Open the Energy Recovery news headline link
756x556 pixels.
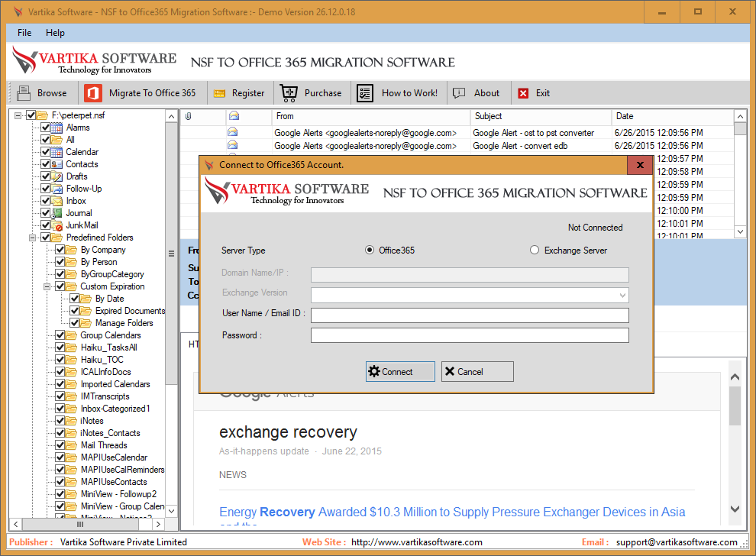pyautogui.click(x=452, y=512)
